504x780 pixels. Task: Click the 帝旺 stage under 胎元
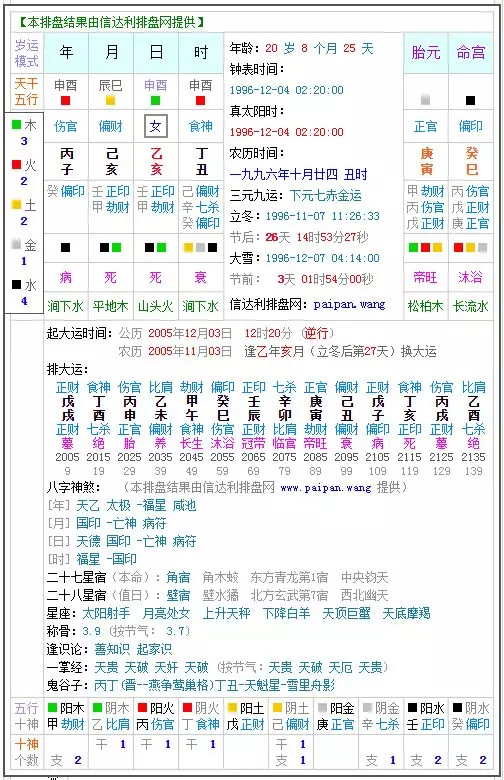tap(425, 277)
